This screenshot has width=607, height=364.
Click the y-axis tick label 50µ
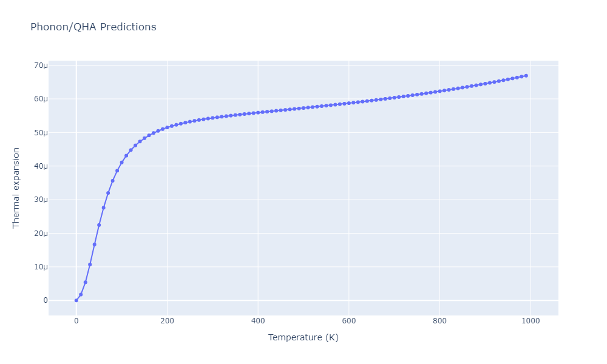(41, 133)
